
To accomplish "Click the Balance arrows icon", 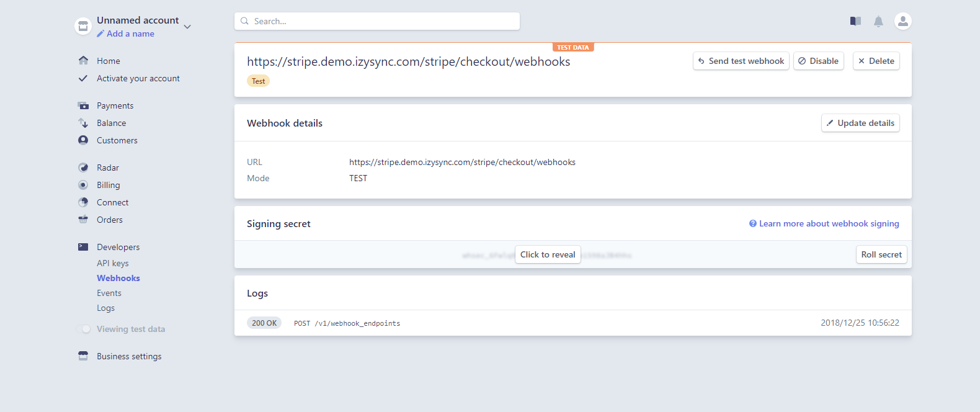I will (83, 123).
